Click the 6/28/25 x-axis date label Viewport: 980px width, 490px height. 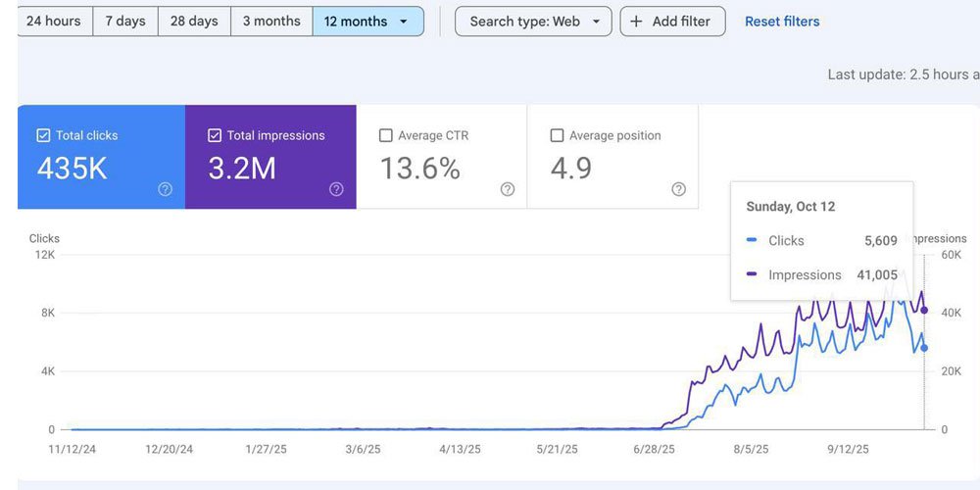coord(654,450)
